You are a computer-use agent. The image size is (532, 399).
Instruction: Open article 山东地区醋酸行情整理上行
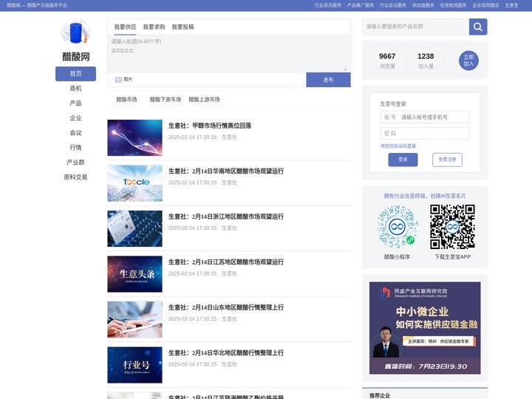(x=226, y=307)
